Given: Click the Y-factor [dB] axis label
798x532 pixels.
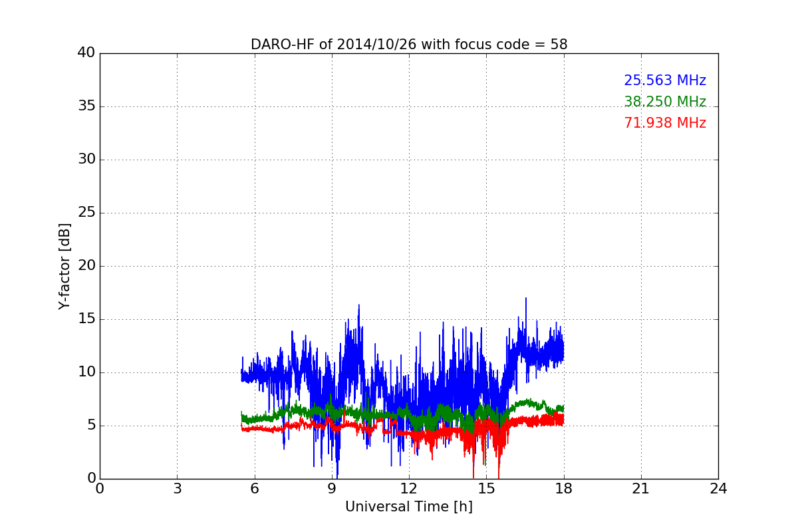Looking at the screenshot, I should (x=65, y=266).
